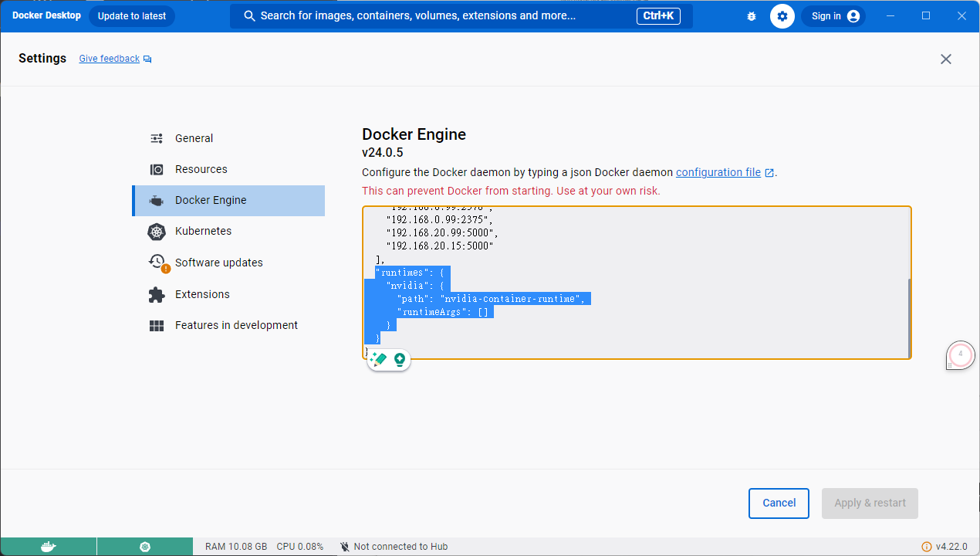Click the magic wand editor helper icon
The width and height of the screenshot is (980, 556).
coord(378,359)
